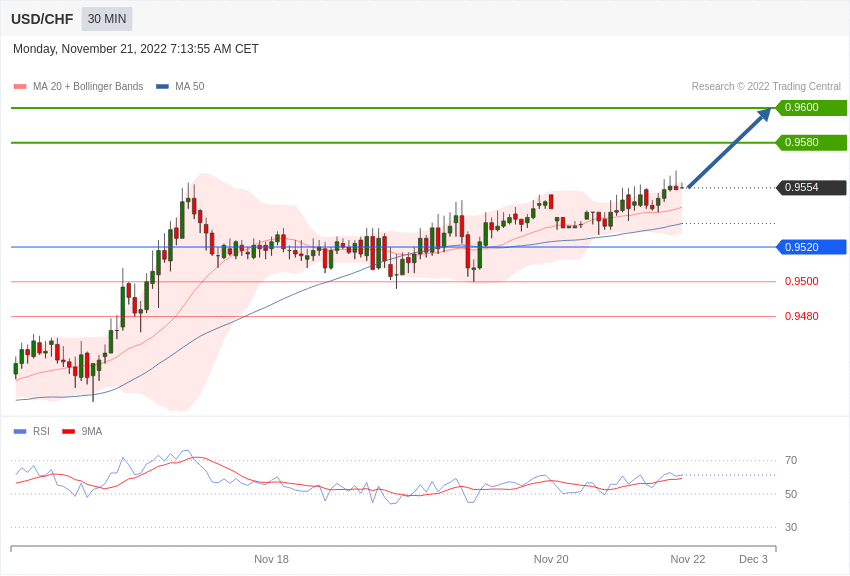Screen dimensions: 850x576
Task: Select the MA 50 legend label
Action: pyautogui.click(x=190, y=87)
